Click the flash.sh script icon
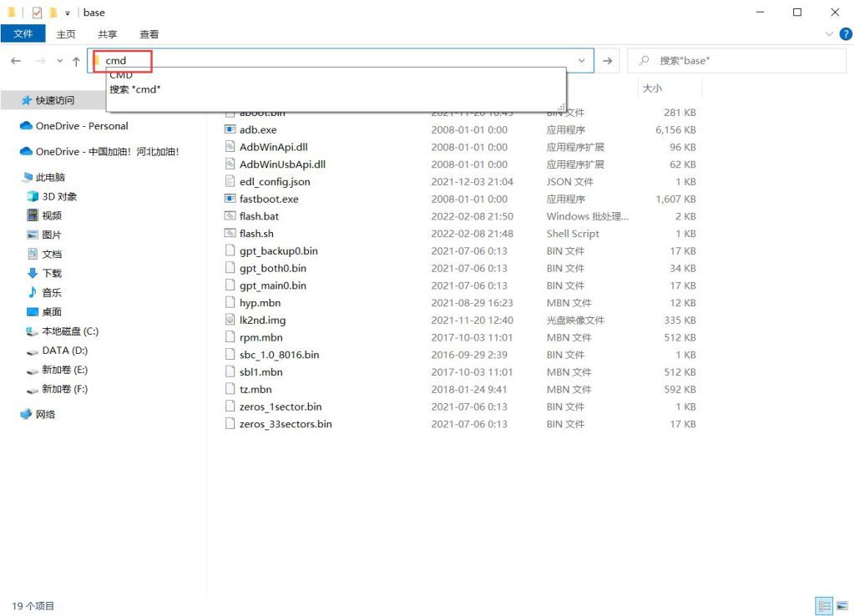Image resolution: width=855 pixels, height=616 pixels. (230, 234)
